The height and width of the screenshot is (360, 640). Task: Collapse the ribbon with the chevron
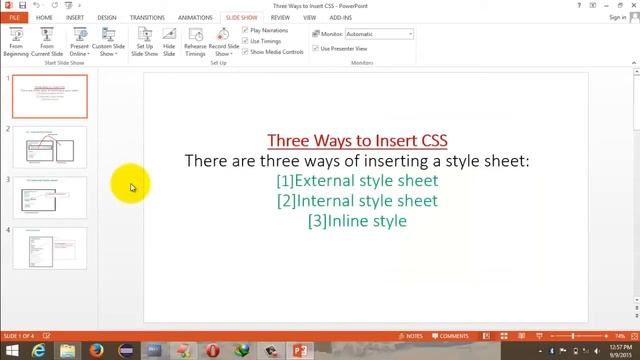(634, 63)
